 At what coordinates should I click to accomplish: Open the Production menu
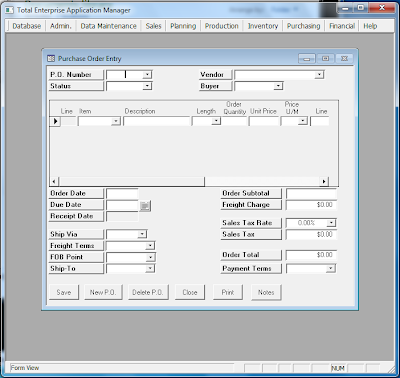click(222, 26)
